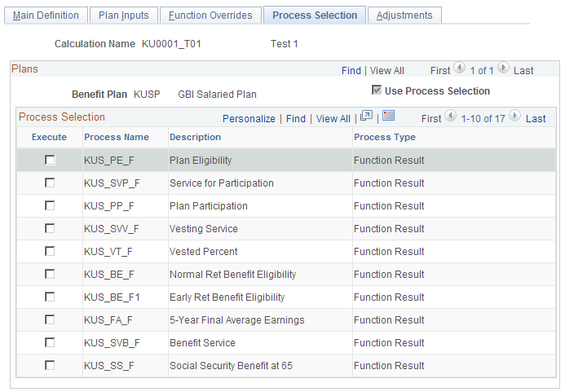Screen dimensions: 565x392
Task: Click the KUSP benefit plan code
Action: click(147, 95)
